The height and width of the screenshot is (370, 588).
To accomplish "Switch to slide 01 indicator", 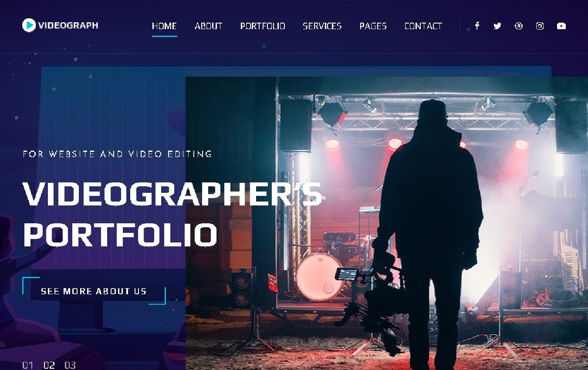I will click(28, 365).
